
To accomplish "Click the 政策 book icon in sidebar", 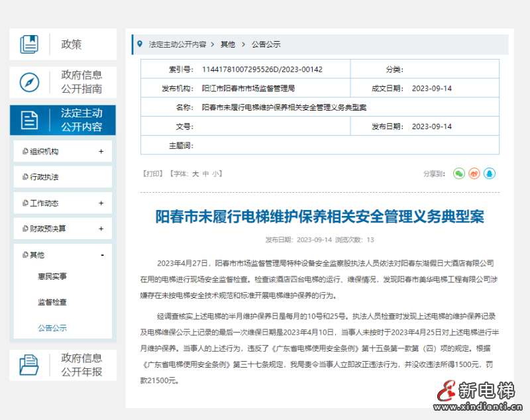I will pyautogui.click(x=29, y=44).
